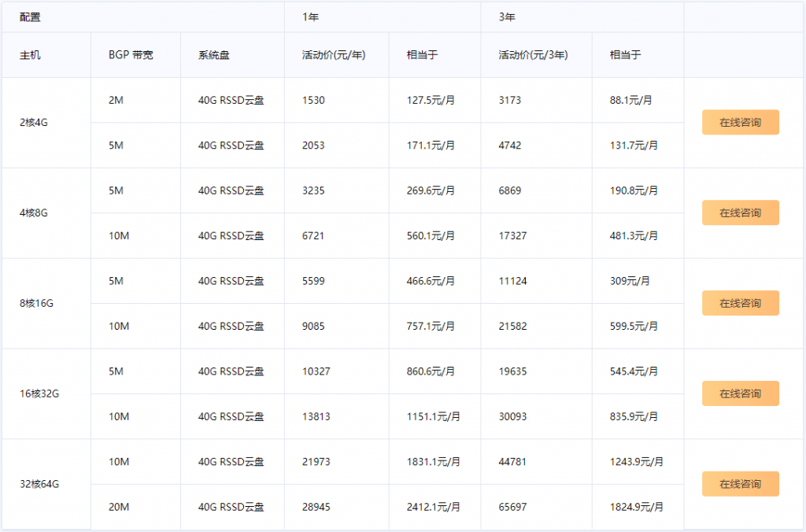Select the 16核32G host cell
The height and width of the screenshot is (532, 806).
[46, 394]
